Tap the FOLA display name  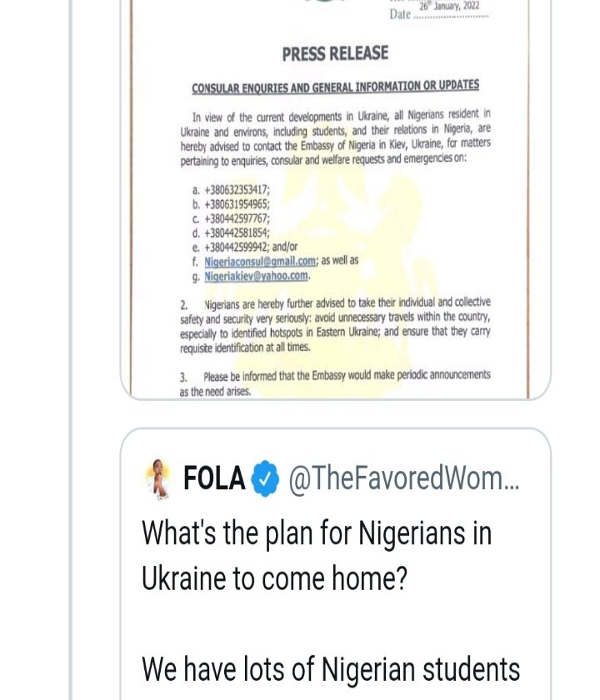click(x=214, y=479)
